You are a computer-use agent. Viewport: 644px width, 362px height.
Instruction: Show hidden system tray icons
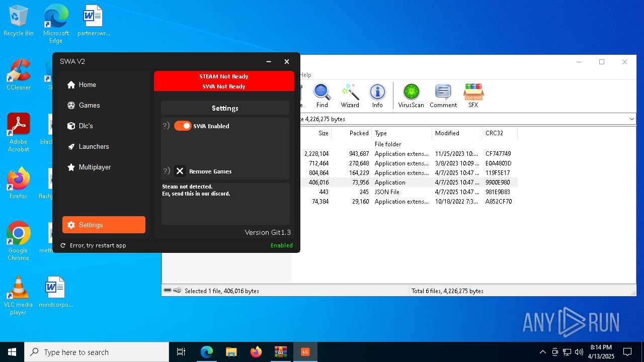pos(542,352)
